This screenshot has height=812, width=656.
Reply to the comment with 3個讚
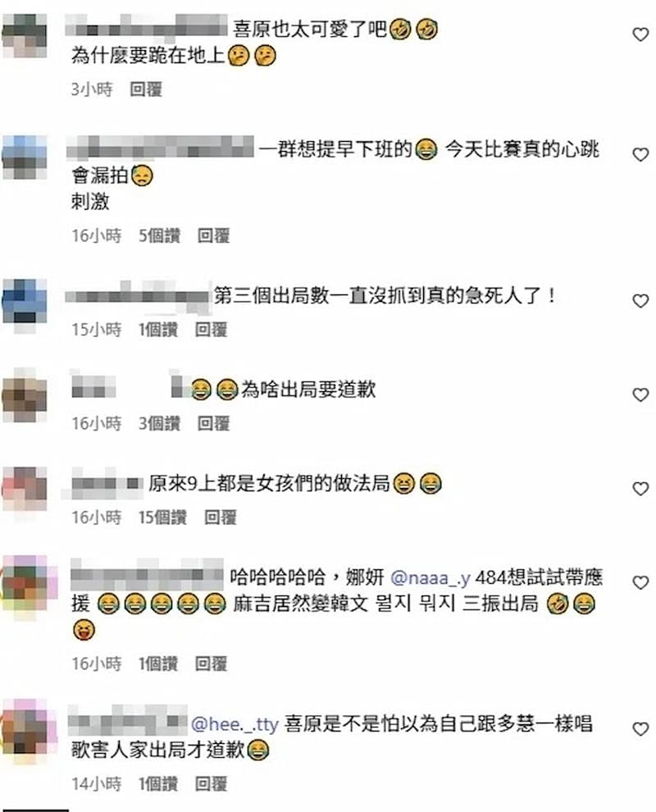click(213, 423)
